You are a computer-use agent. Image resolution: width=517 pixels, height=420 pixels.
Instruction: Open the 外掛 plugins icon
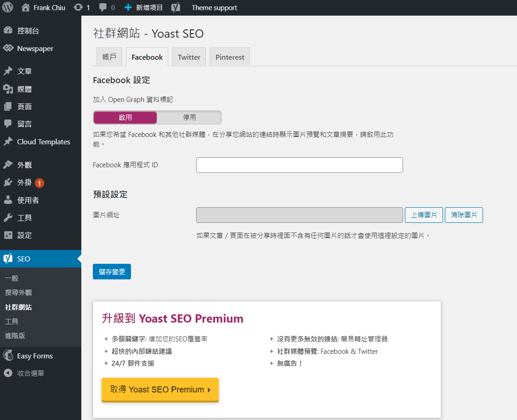click(x=8, y=182)
